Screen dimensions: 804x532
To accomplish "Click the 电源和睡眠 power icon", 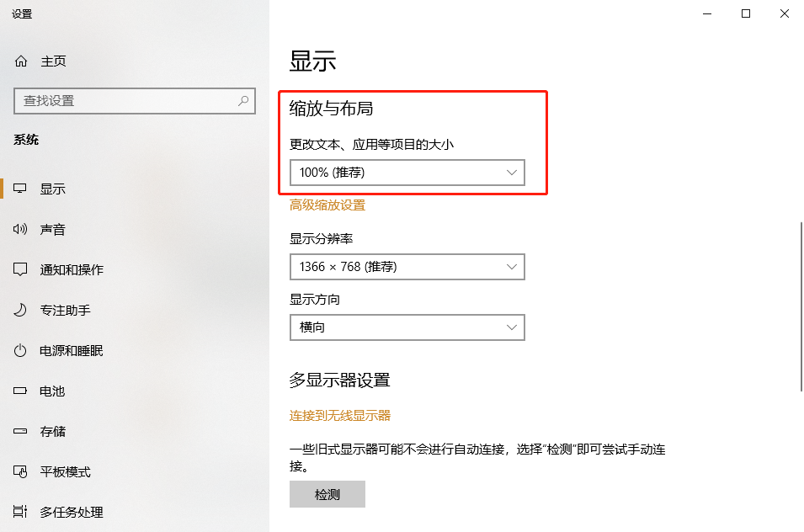I will pyautogui.click(x=20, y=350).
